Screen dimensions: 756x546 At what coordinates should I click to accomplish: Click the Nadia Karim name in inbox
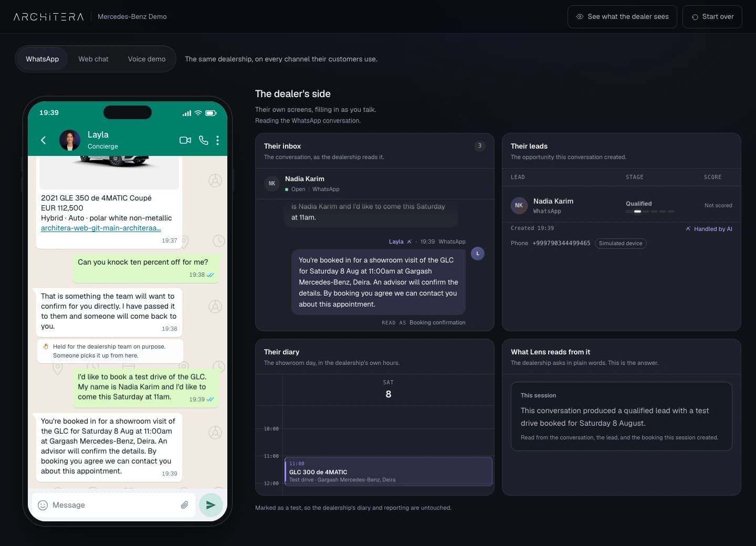(304, 178)
